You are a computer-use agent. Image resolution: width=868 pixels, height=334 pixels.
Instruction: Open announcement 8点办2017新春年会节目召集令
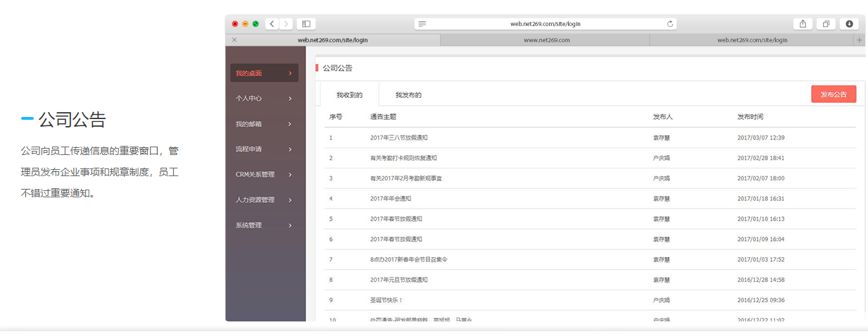click(408, 259)
